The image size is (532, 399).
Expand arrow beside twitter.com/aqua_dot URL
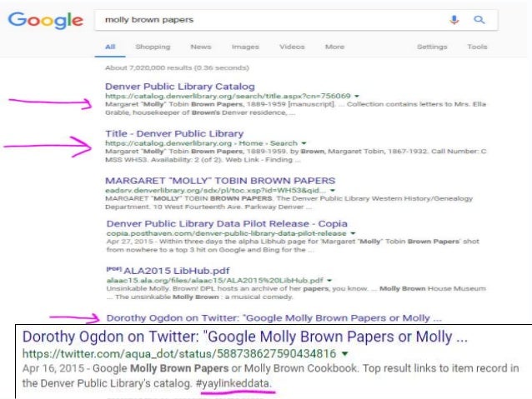point(344,354)
